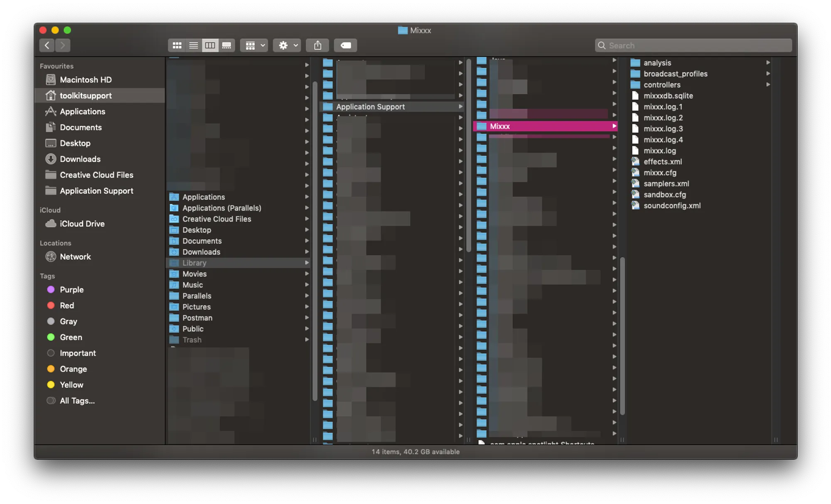Screen dimensions: 831x504
Task: Select soundconfig.xml file
Action: click(672, 206)
